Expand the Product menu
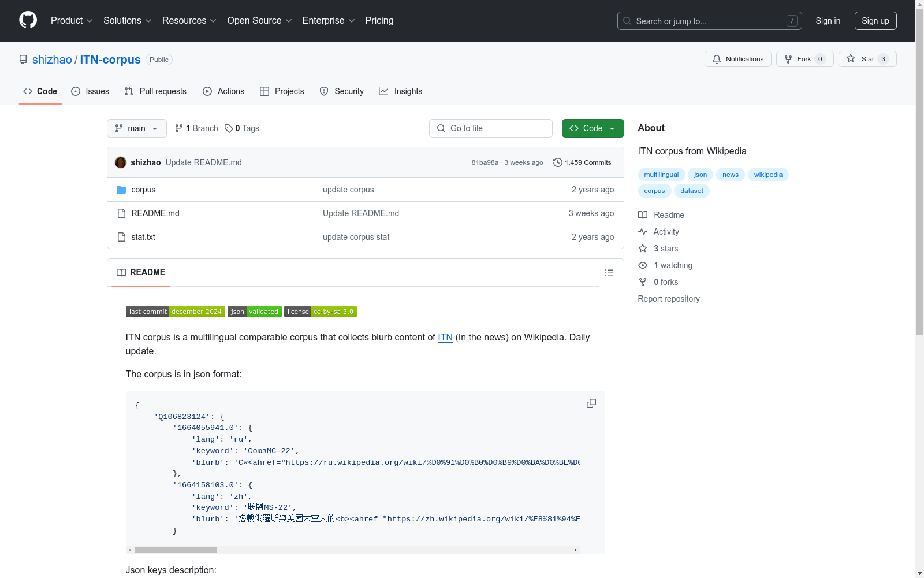The width and height of the screenshot is (924, 578). pyautogui.click(x=72, y=20)
